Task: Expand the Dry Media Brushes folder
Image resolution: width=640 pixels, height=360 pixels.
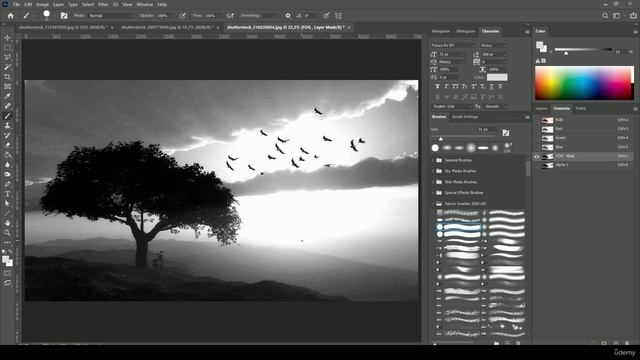Action: coord(433,171)
